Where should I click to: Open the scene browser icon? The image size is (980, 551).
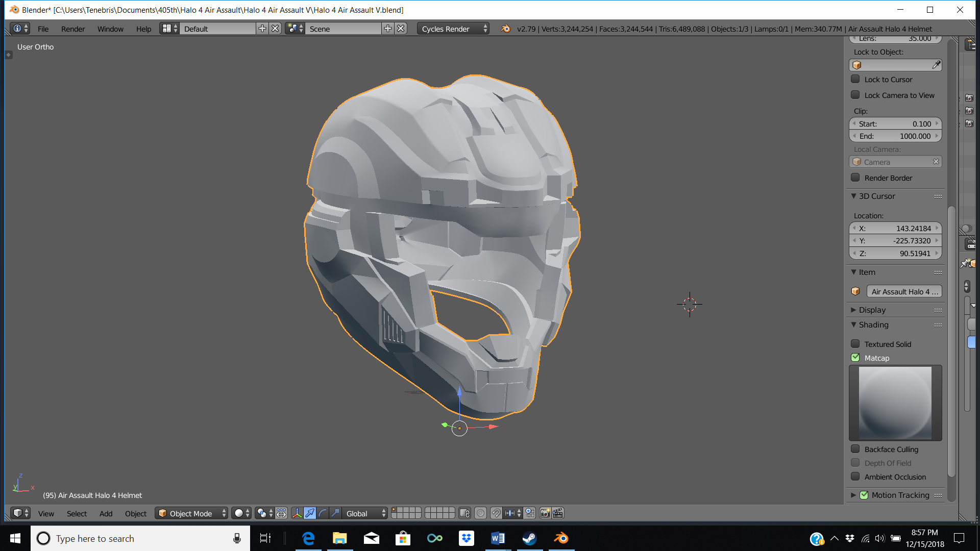[295, 29]
